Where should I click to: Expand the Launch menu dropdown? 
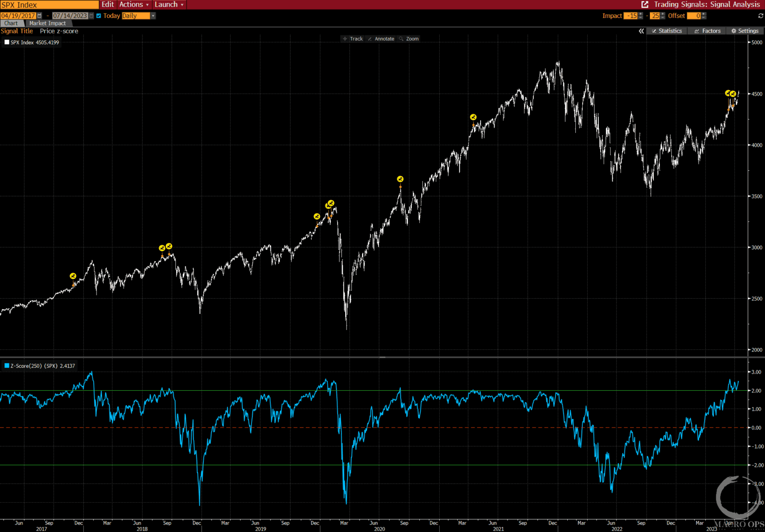(x=169, y=4)
